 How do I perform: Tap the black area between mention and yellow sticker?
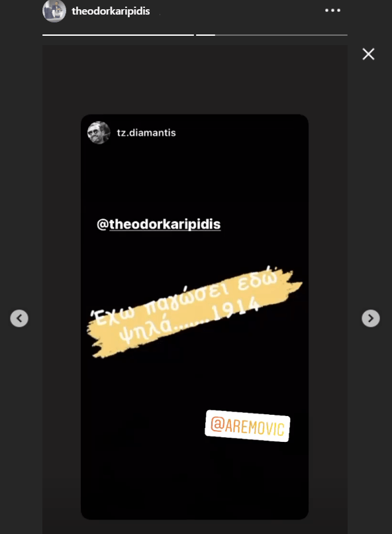pos(195,252)
